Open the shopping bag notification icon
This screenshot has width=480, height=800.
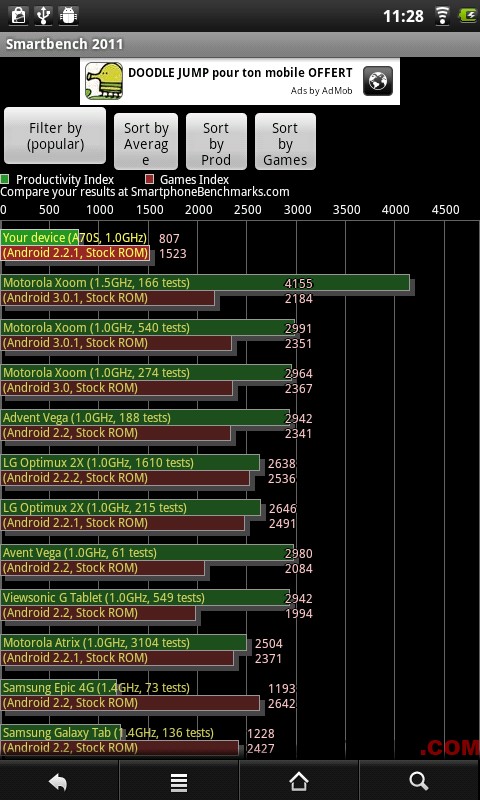pos(18,15)
